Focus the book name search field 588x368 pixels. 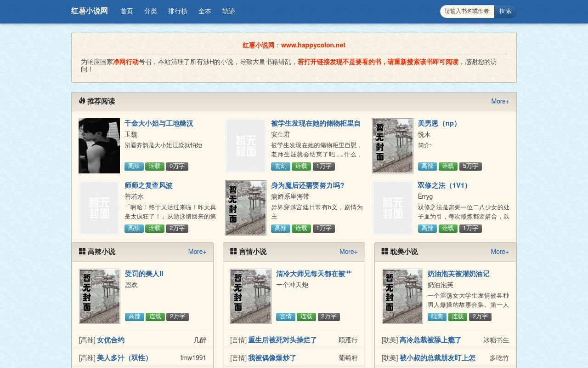coord(467,11)
